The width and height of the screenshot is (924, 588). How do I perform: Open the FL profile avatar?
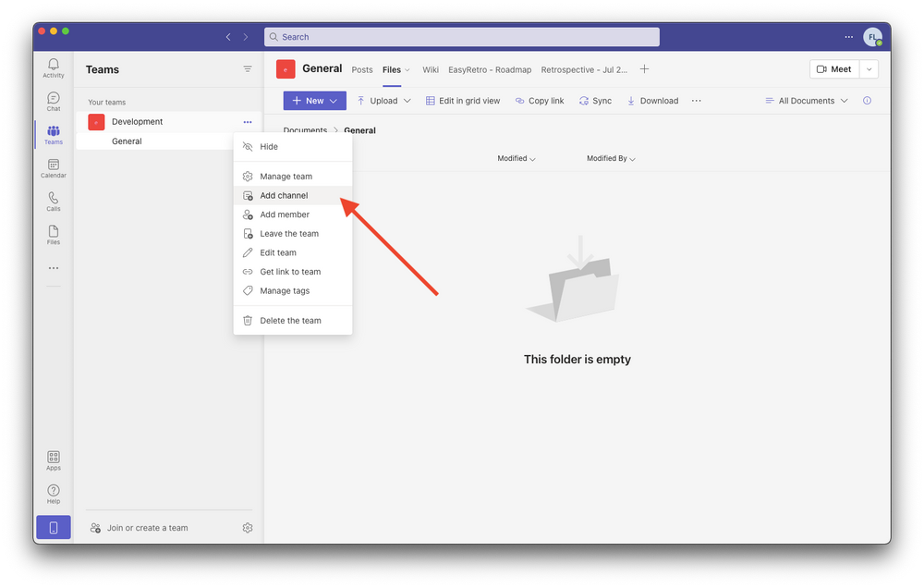pos(873,37)
